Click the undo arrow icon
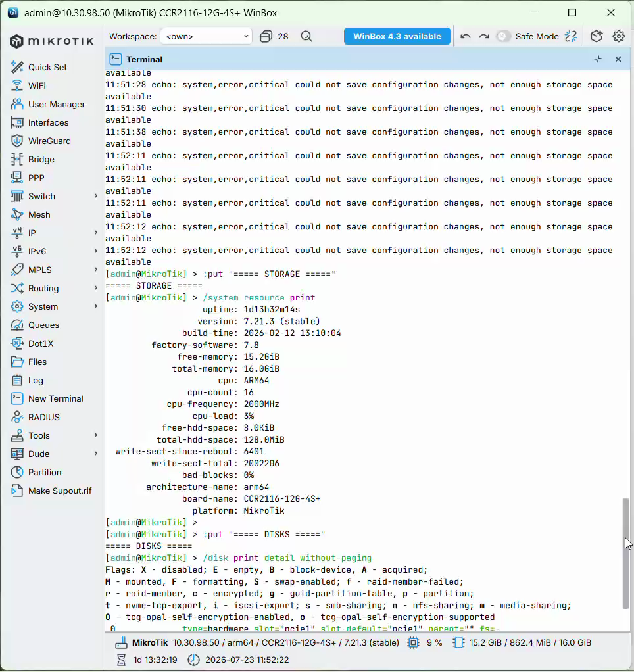The image size is (634, 672). [x=465, y=36]
